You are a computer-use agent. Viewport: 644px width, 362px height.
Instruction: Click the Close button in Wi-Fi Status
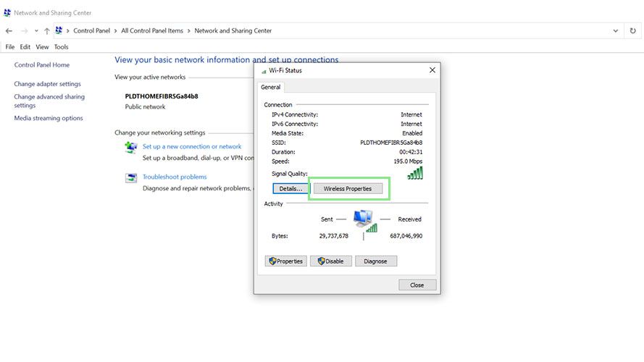coord(417,285)
